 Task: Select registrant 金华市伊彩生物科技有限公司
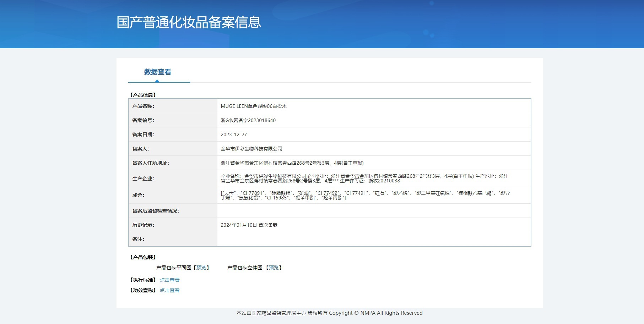(x=251, y=149)
